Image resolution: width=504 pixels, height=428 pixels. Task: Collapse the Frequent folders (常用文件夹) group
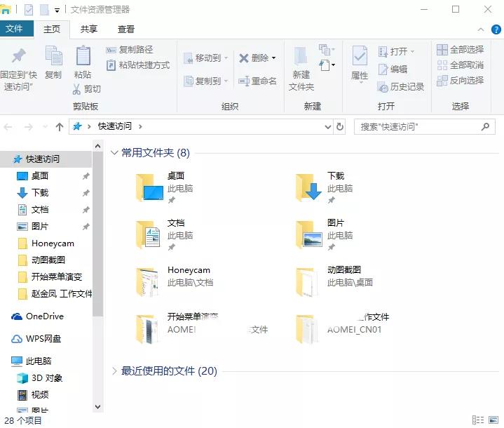pos(115,153)
